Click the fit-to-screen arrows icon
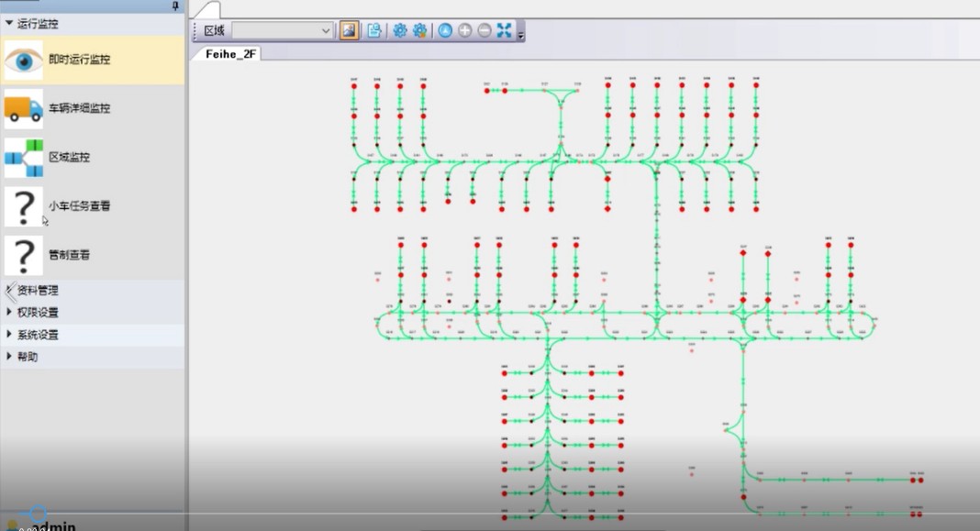Screen dimensions: 980x531 click(x=504, y=30)
